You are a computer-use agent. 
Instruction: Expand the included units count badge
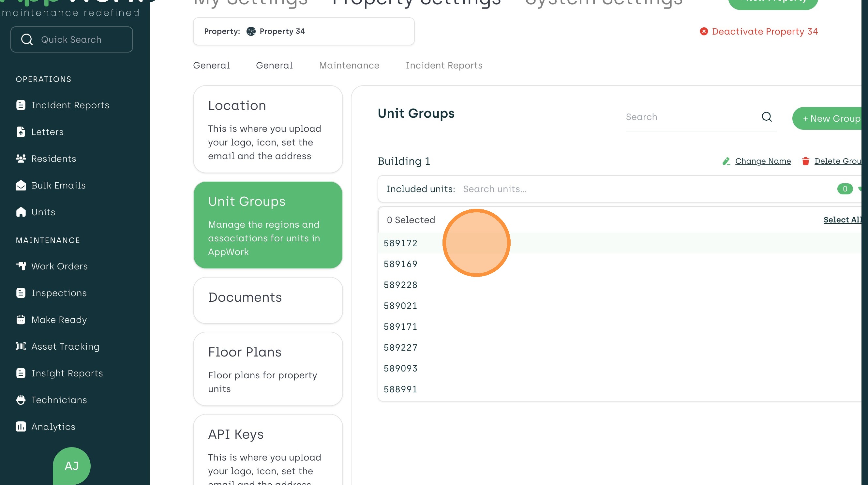point(845,189)
